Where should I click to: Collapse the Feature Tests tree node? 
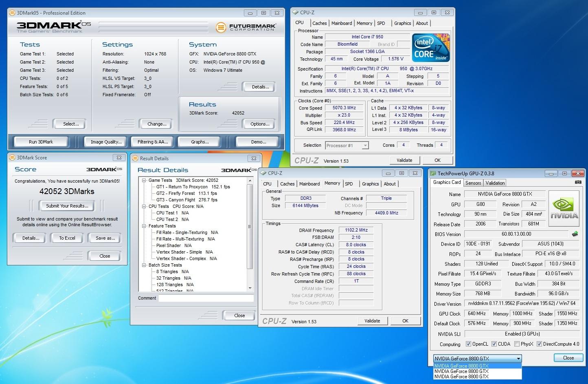tap(144, 226)
